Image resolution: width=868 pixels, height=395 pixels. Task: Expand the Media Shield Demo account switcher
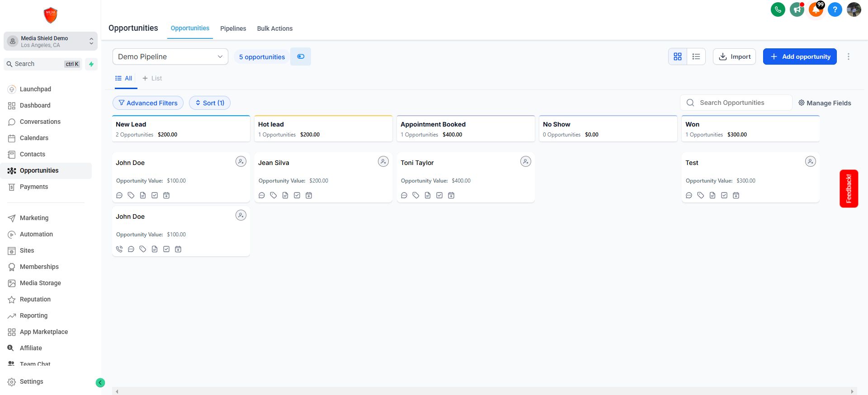coord(51,41)
